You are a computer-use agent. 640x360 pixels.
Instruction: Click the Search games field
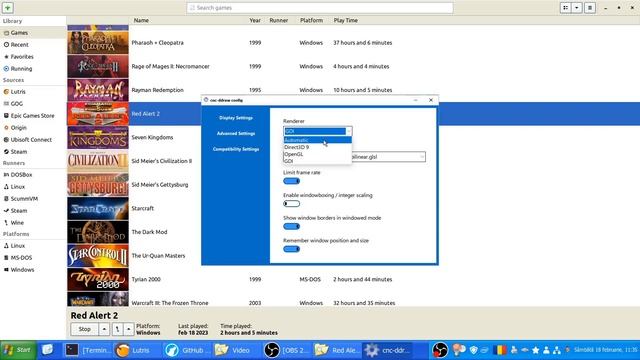point(320,8)
